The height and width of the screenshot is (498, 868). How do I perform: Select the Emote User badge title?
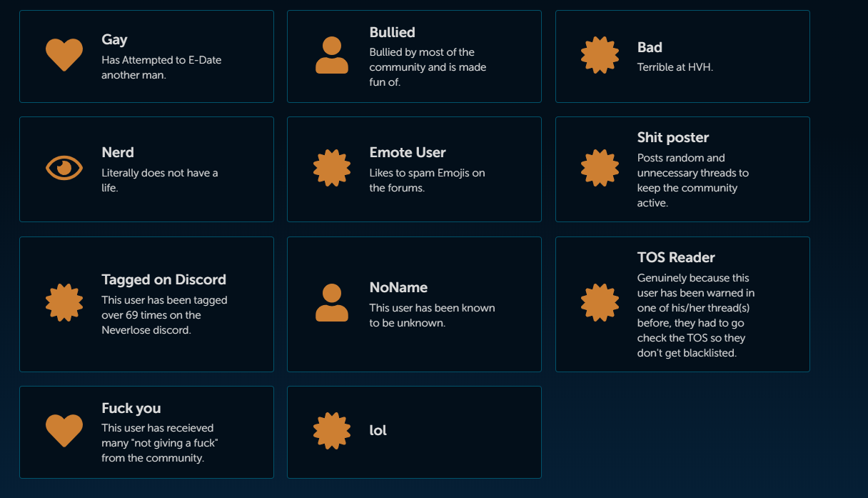[408, 152]
